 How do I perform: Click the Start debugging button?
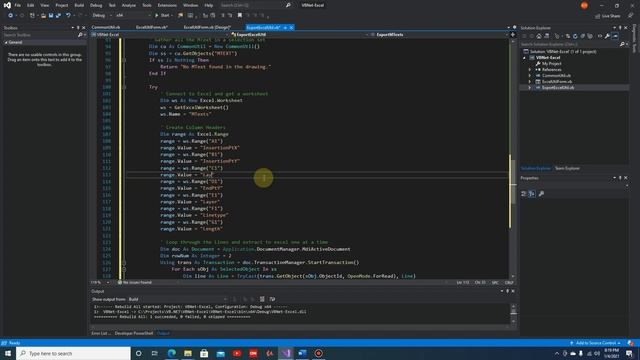(x=162, y=16)
